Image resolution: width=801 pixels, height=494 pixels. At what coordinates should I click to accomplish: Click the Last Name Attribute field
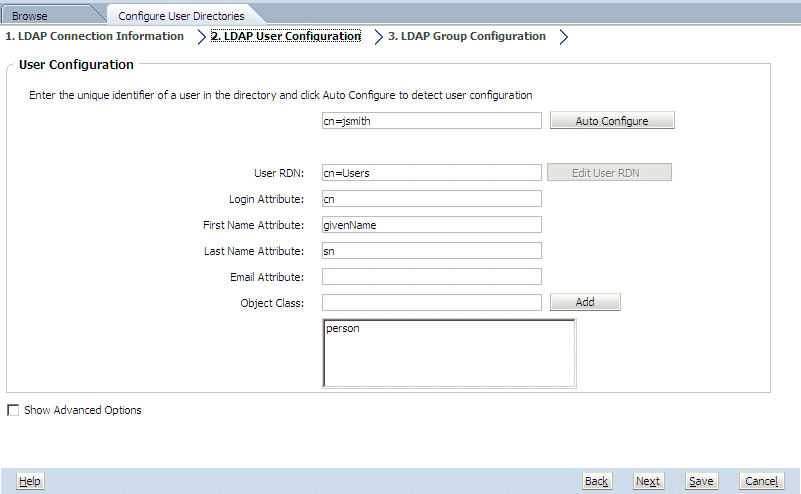431,251
